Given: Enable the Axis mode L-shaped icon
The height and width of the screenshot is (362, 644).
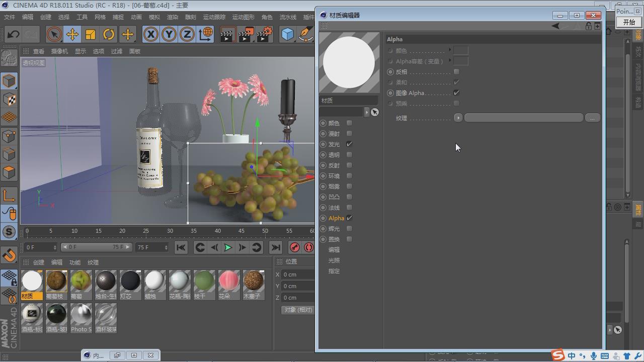Looking at the screenshot, I should 9,195.
